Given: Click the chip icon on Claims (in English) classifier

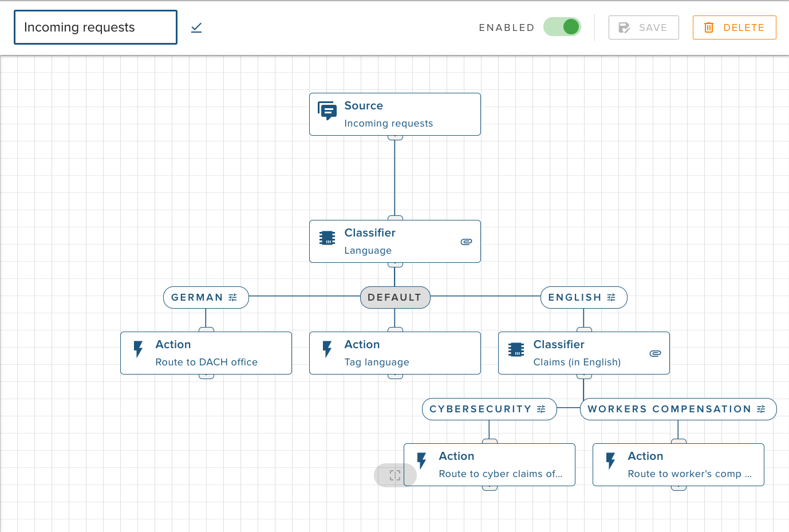Looking at the screenshot, I should (516, 349).
